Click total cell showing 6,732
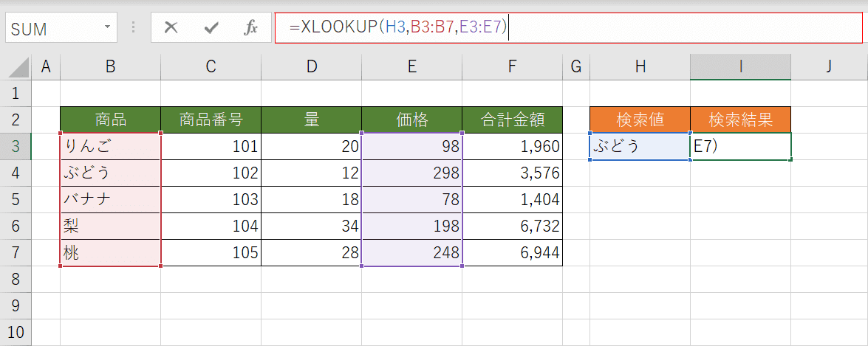 pos(512,226)
